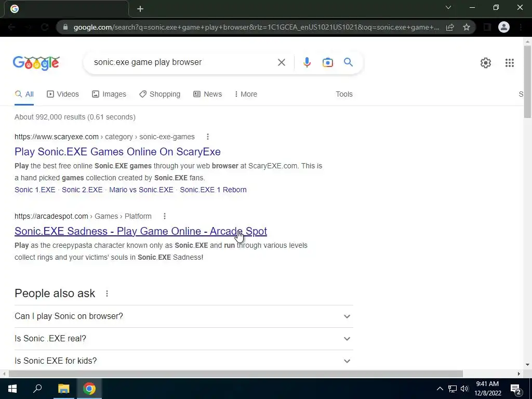532x399 pixels.
Task: Open 'Play Sonic.EXE Games Online On ScaryExe'
Action: point(117,152)
